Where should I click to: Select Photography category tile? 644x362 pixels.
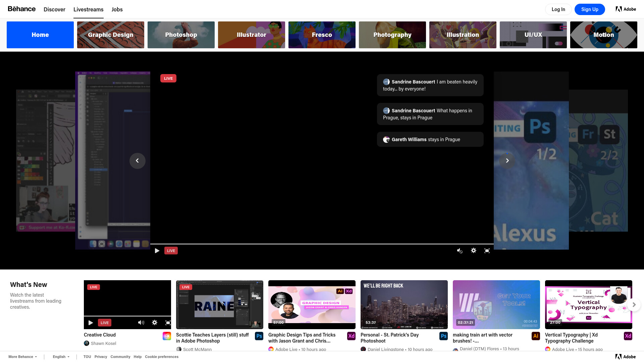click(392, 35)
